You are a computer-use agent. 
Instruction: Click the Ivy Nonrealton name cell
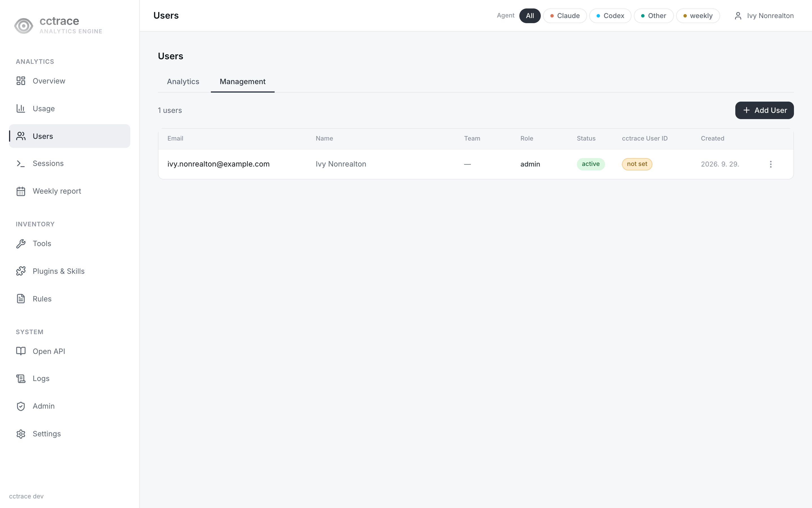(x=341, y=164)
